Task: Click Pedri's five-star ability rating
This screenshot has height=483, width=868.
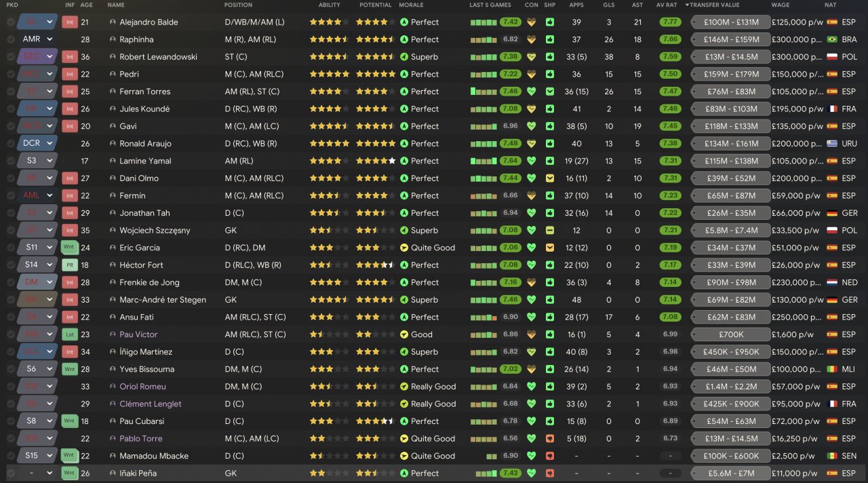Action: click(x=330, y=74)
